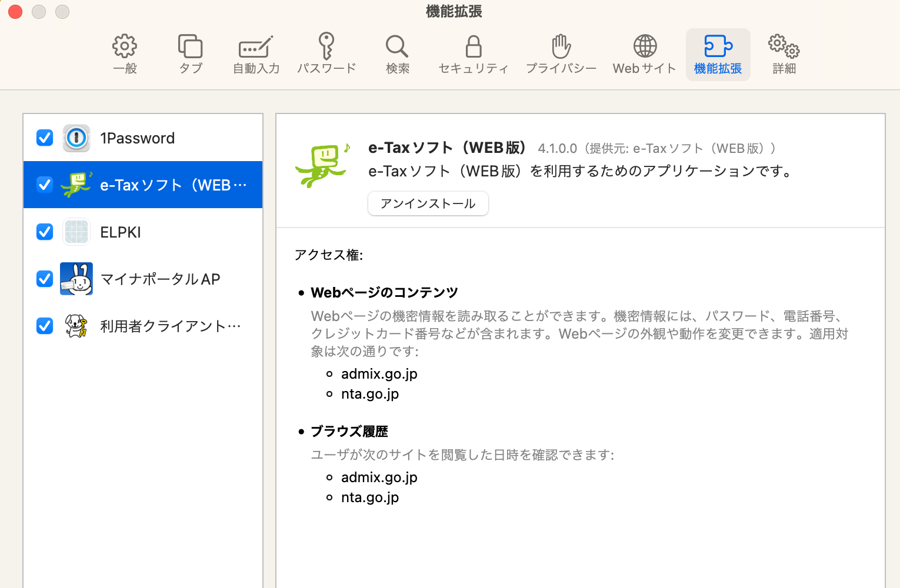
Task: Toggle the 利用者クライアント extension checkbox
Action: (x=45, y=326)
